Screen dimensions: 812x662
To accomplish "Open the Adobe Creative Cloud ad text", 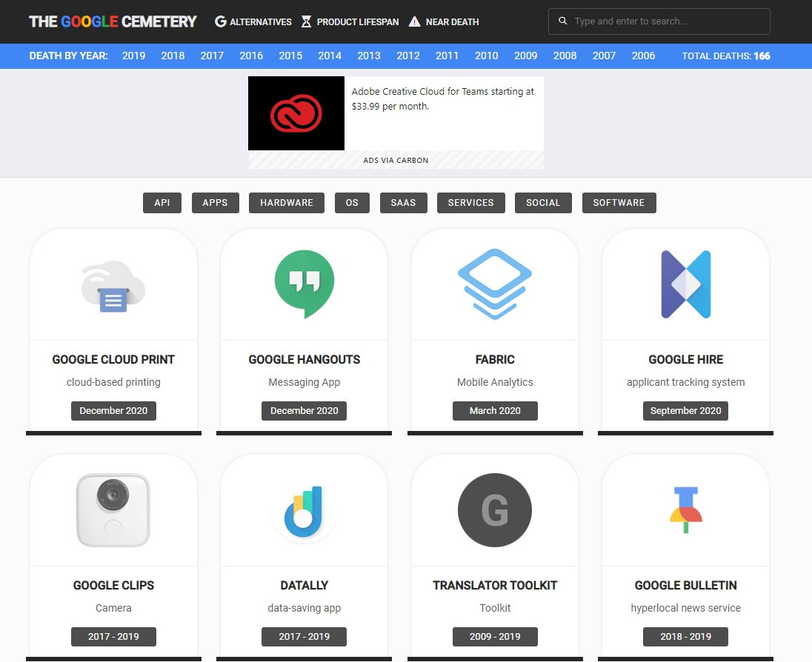I will (443, 99).
